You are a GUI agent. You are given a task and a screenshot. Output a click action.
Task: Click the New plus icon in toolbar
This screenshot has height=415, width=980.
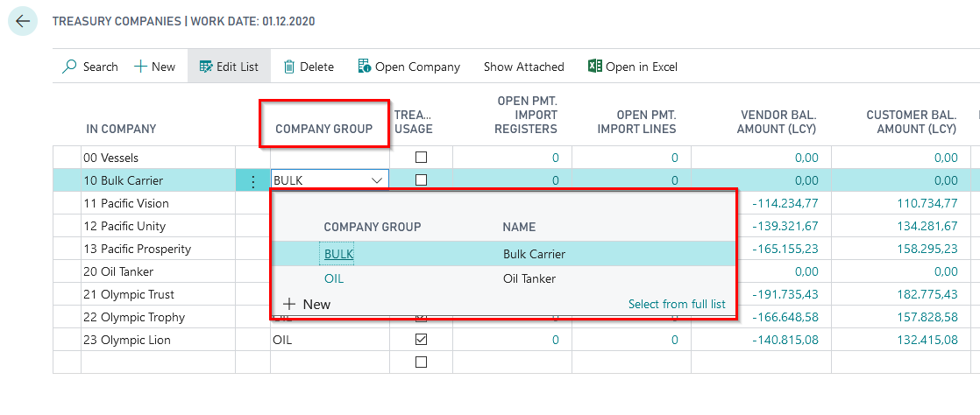coord(140,67)
